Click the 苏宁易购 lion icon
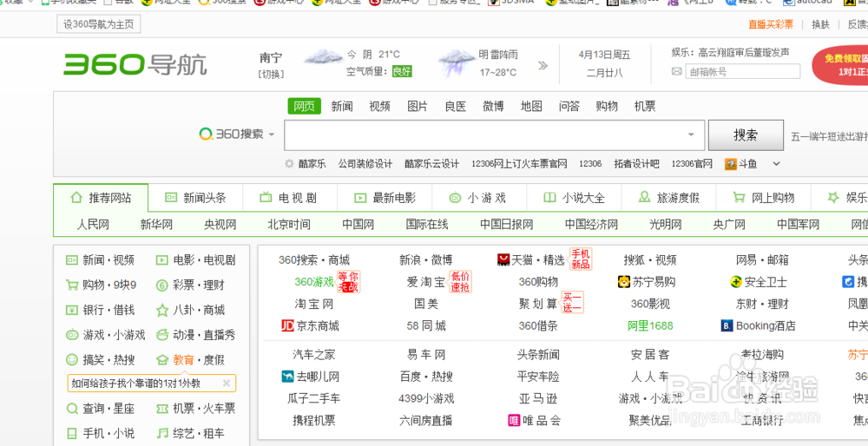 624,282
